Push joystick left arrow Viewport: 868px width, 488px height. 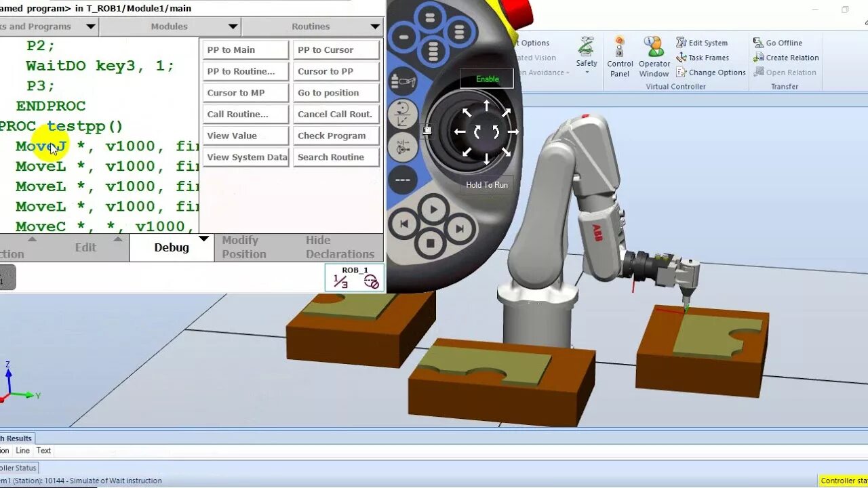[x=460, y=132]
